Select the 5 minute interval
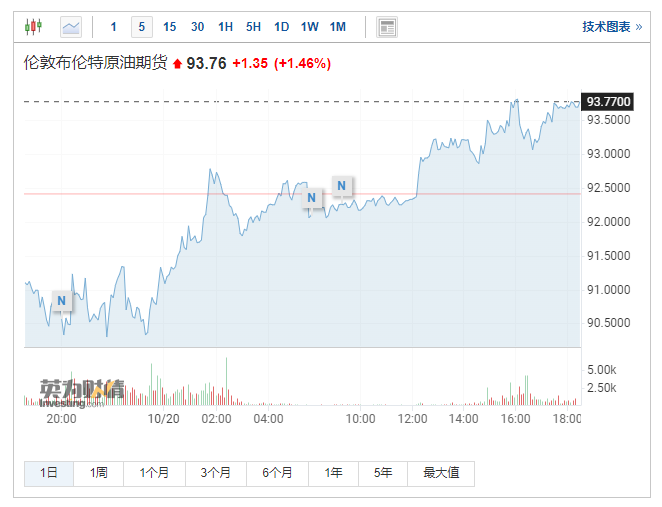The image size is (662, 507). [x=141, y=27]
